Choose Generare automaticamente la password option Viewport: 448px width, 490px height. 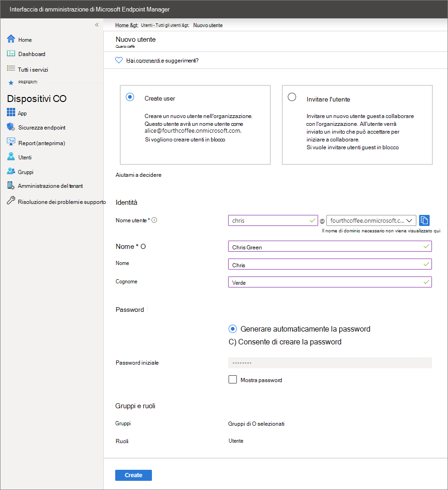click(232, 329)
